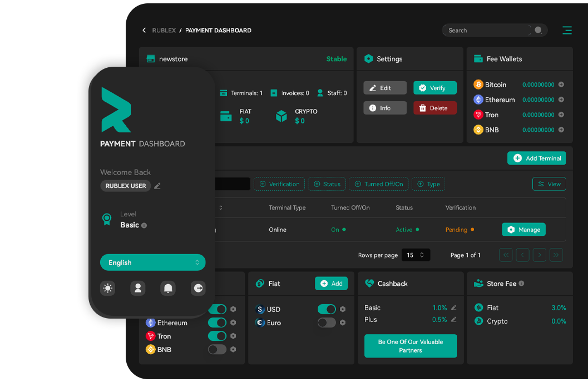Go to RUBLEX breadcrumb link
The width and height of the screenshot is (588, 387).
(164, 31)
